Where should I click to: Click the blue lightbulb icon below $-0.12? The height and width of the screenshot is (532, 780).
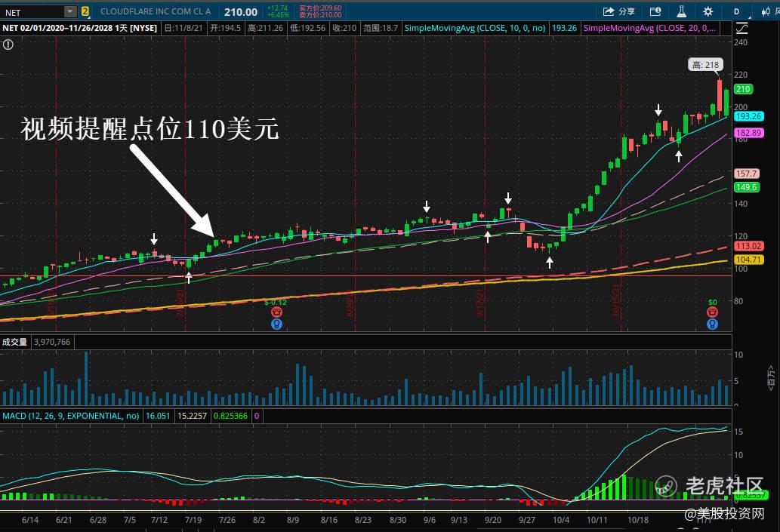point(277,324)
